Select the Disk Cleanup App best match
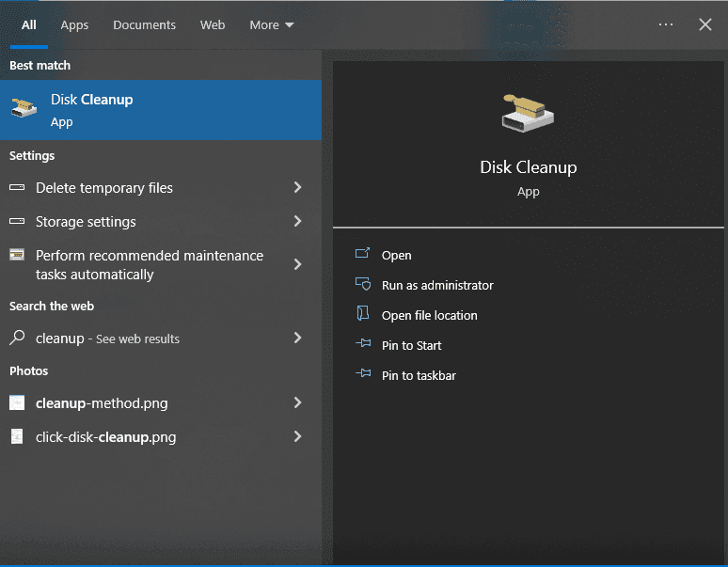The height and width of the screenshot is (567, 728). (x=161, y=110)
